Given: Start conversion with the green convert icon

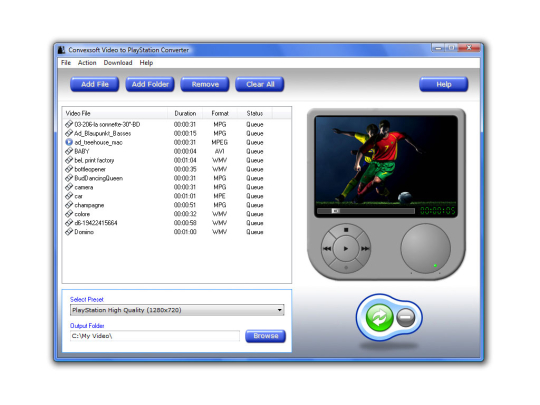Looking at the screenshot, I should [379, 318].
